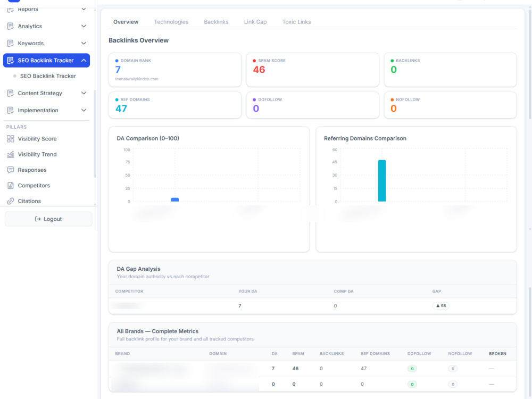This screenshot has width=532, height=399.
Task: Click the gap badge showing 68
Action: (440, 306)
